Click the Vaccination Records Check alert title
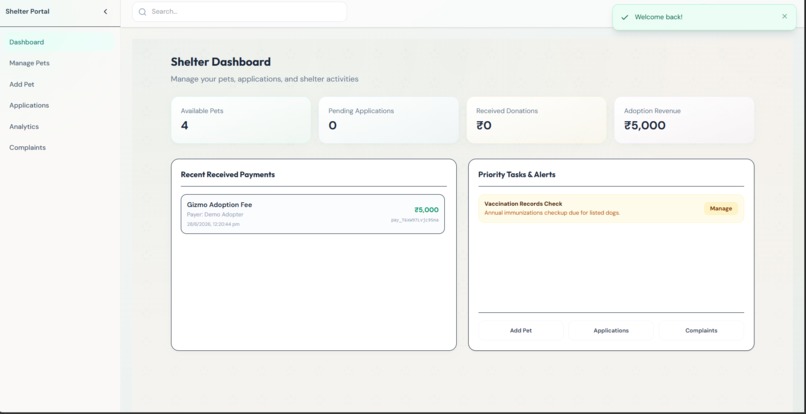This screenshot has width=806, height=414. (523, 204)
